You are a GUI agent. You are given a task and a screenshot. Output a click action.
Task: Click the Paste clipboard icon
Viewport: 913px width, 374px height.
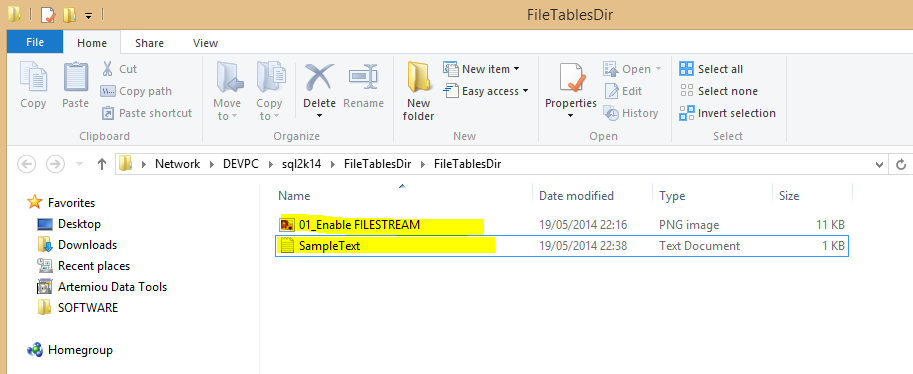[x=76, y=77]
